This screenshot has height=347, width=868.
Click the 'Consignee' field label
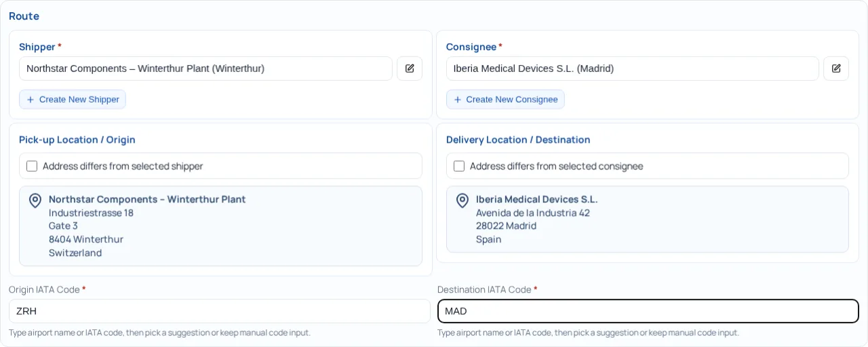click(x=471, y=47)
